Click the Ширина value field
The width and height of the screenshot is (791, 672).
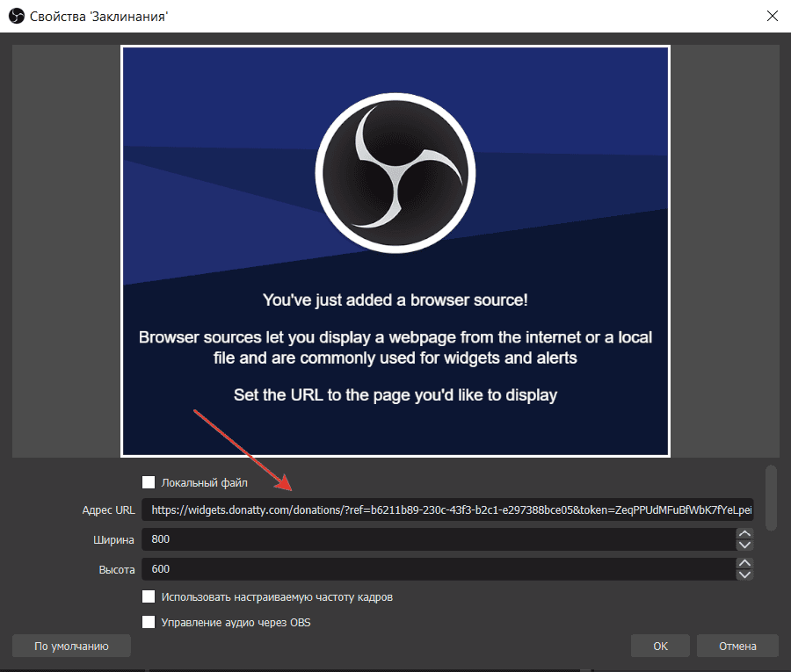click(x=439, y=539)
